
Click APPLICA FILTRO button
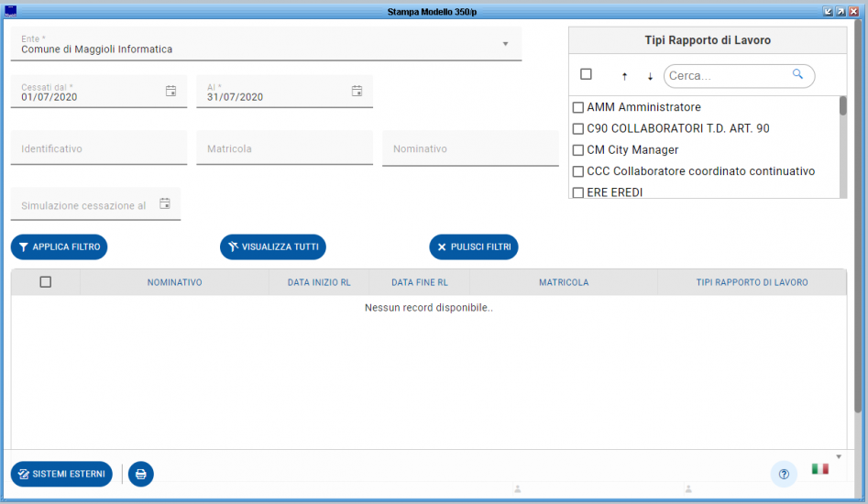pyautogui.click(x=60, y=247)
